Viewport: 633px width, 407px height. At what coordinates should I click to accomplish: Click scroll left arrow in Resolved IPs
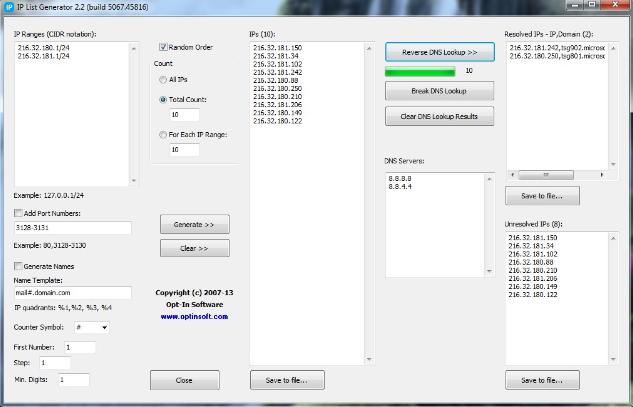click(513, 175)
